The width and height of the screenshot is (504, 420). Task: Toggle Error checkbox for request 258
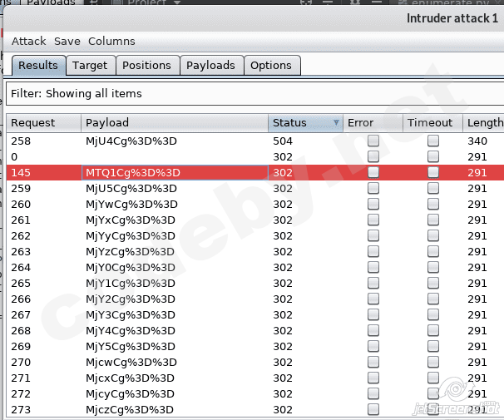373,141
